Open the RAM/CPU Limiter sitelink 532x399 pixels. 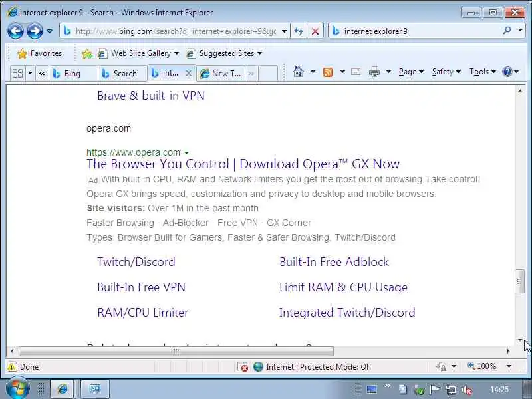pos(142,313)
